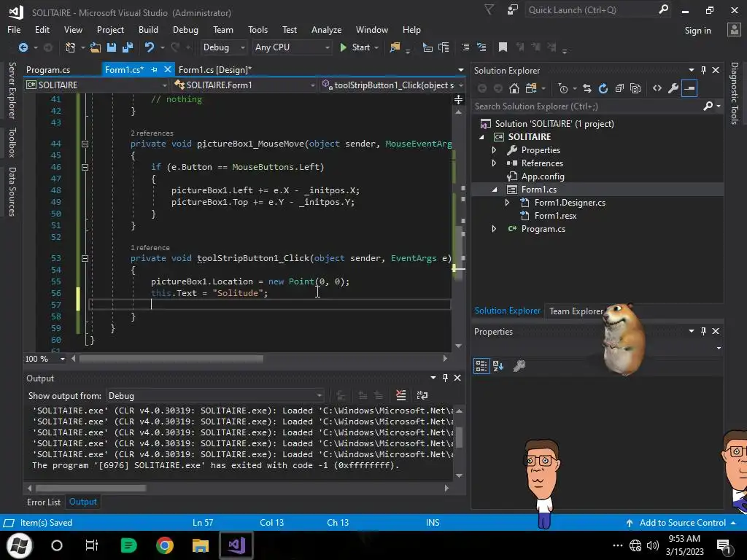Click Property Pages wrench in Properties panel
Screen dimensions: 747x560
519,366
